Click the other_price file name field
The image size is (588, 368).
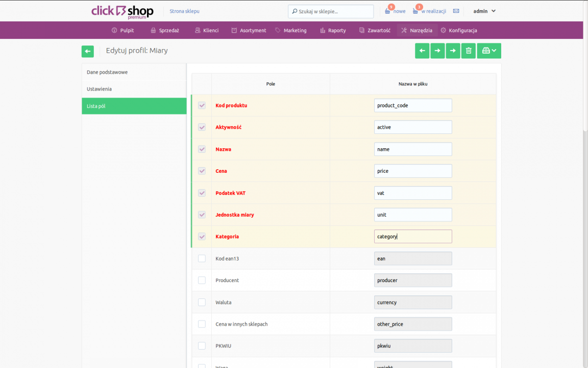pyautogui.click(x=413, y=324)
